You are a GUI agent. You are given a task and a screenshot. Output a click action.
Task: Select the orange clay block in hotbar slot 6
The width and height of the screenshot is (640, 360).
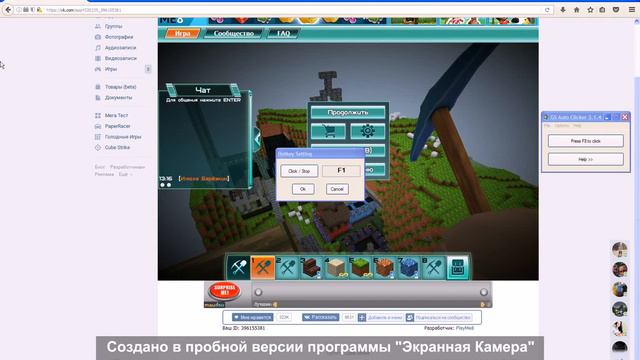pyautogui.click(x=384, y=267)
